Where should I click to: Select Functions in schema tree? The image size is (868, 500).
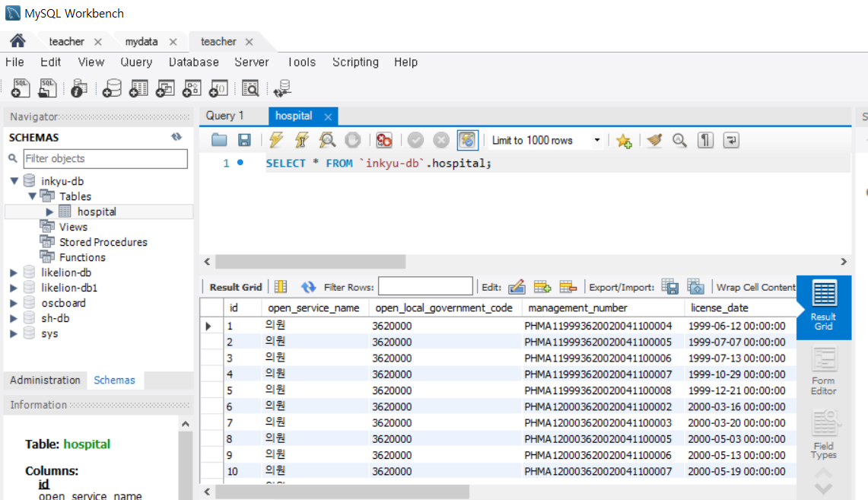click(x=82, y=257)
